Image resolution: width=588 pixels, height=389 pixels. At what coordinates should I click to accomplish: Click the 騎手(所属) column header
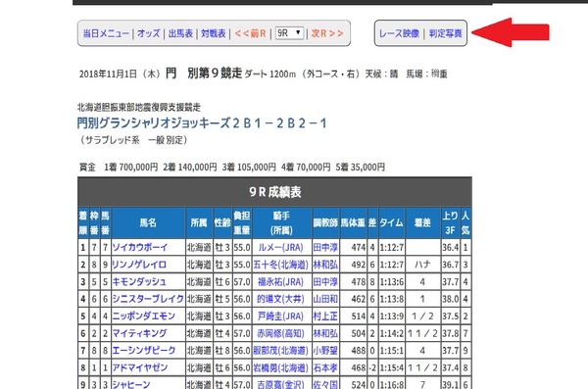click(x=281, y=222)
